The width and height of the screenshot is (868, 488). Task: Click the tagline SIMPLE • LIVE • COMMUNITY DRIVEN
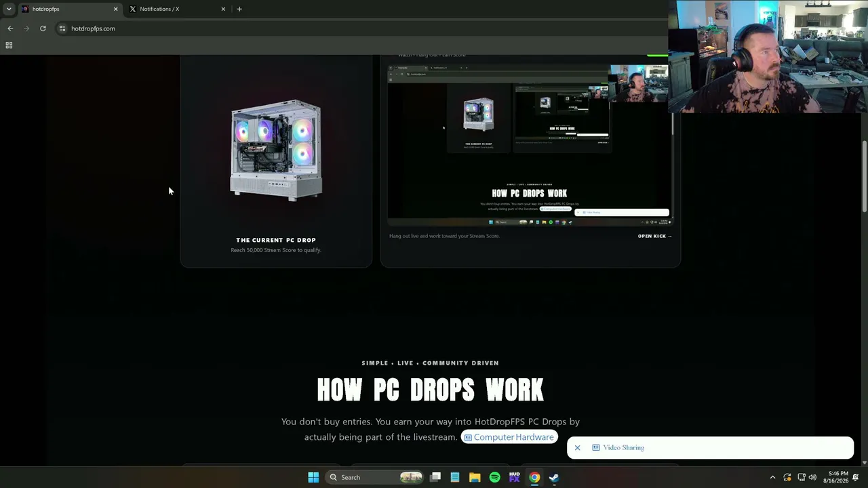(431, 363)
